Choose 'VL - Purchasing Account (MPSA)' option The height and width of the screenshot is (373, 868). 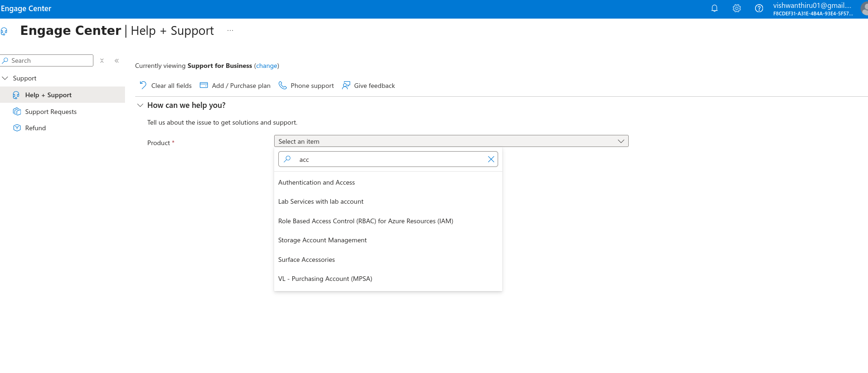pos(388,279)
